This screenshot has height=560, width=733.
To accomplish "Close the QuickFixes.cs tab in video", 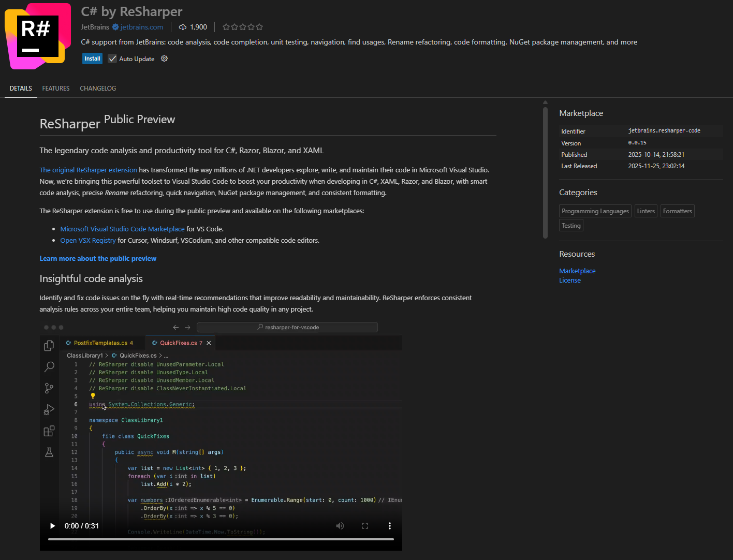I will coord(209,343).
